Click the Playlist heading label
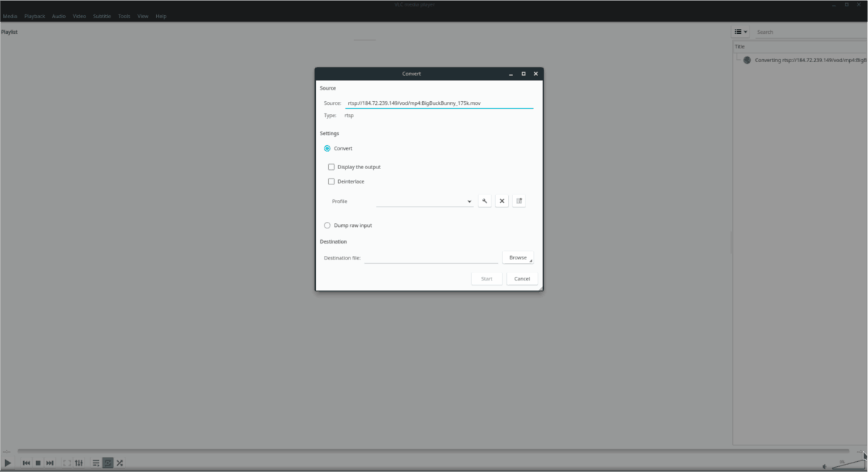The image size is (868, 472). pos(9,32)
